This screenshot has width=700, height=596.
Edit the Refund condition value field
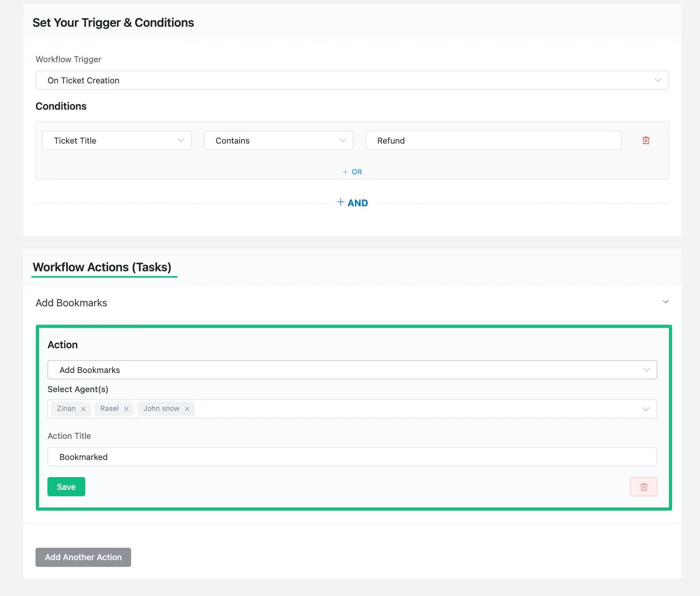pos(494,140)
